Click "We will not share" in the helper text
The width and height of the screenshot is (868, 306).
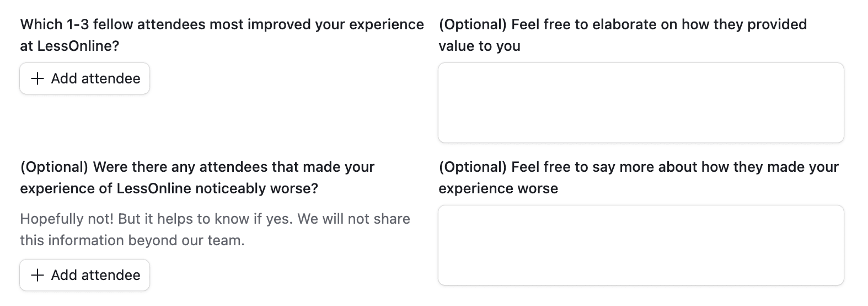pos(353,219)
